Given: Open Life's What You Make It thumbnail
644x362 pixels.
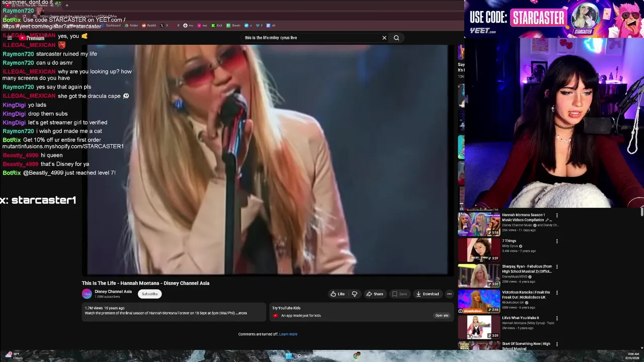Looking at the screenshot, I should (x=479, y=327).
